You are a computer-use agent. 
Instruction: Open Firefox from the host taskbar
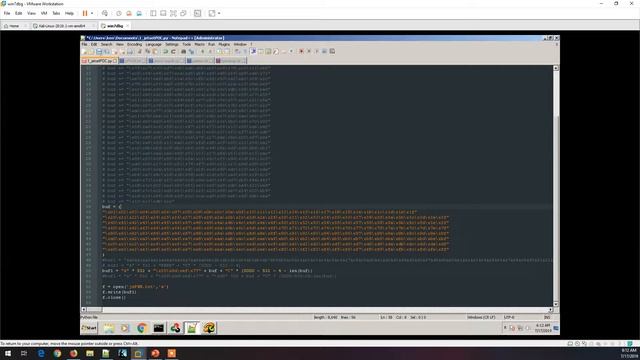[73, 353]
